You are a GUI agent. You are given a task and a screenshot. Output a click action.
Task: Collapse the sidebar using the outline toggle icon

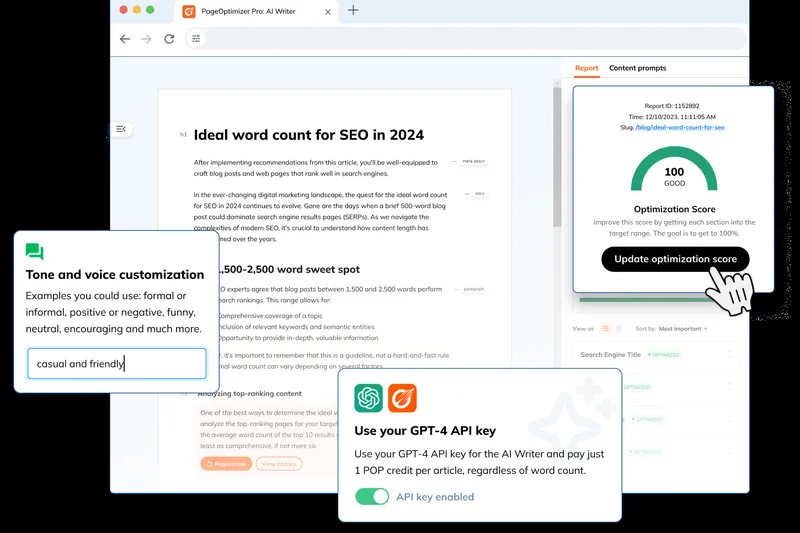(x=121, y=129)
